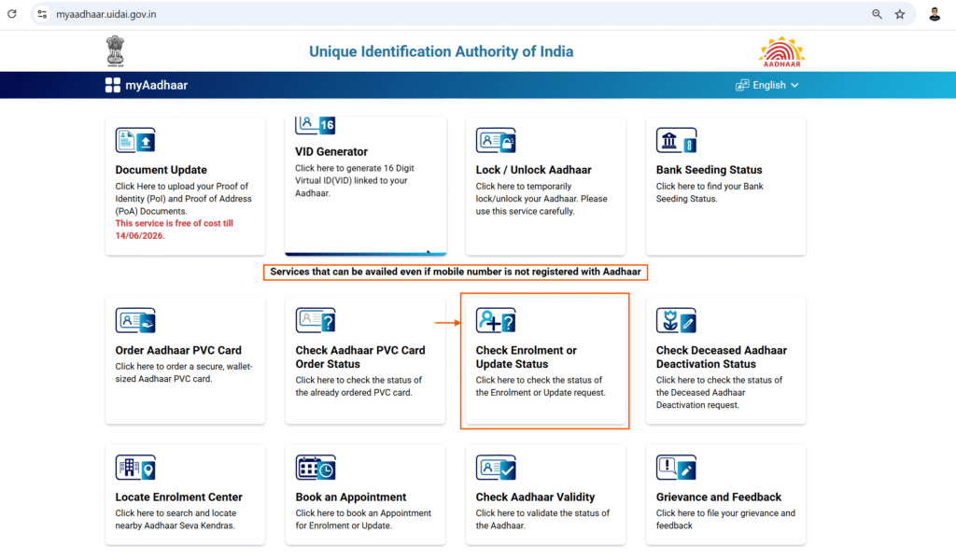Click the Locate Enrolment Center icon

pyautogui.click(x=135, y=468)
